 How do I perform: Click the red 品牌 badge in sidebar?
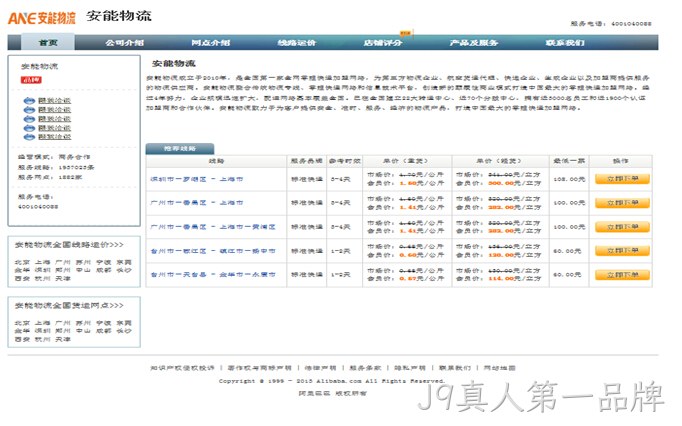(x=31, y=80)
